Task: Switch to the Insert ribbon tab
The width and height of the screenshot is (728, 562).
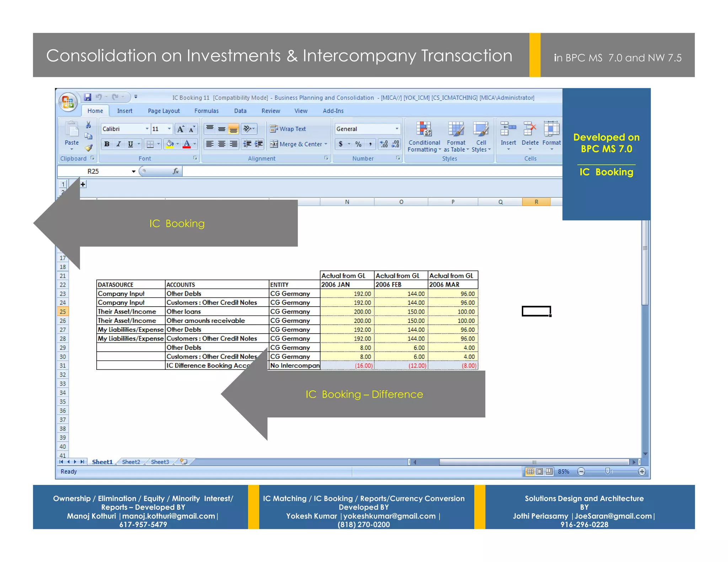Action: [x=125, y=111]
